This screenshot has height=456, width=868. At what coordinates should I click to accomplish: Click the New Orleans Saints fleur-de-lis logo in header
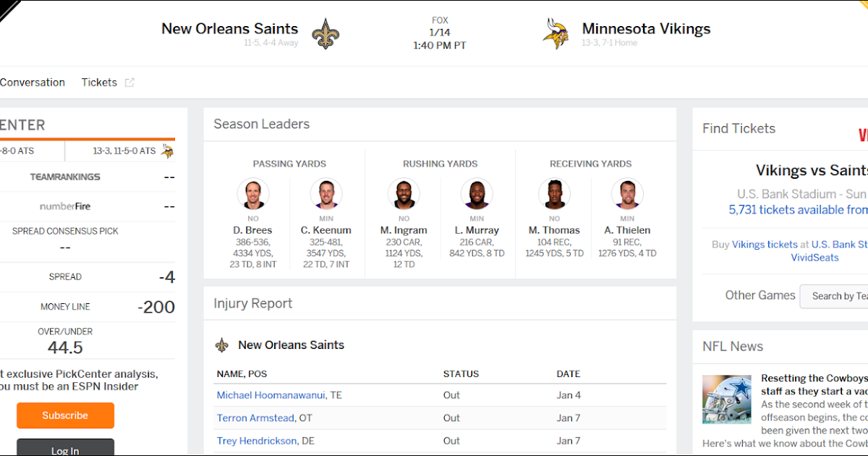click(x=325, y=34)
